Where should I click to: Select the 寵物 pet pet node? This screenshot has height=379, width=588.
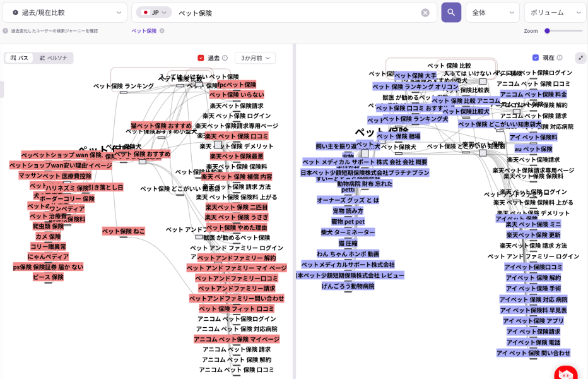[348, 221]
